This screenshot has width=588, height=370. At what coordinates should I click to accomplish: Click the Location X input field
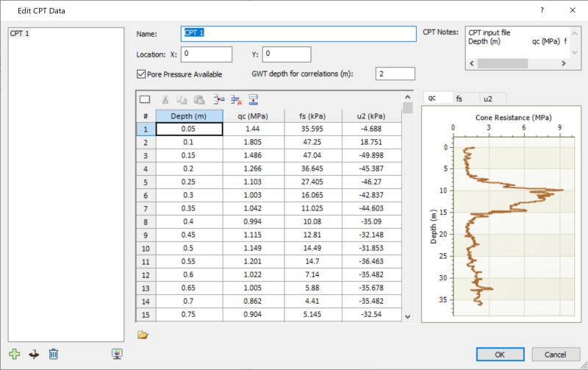point(207,54)
